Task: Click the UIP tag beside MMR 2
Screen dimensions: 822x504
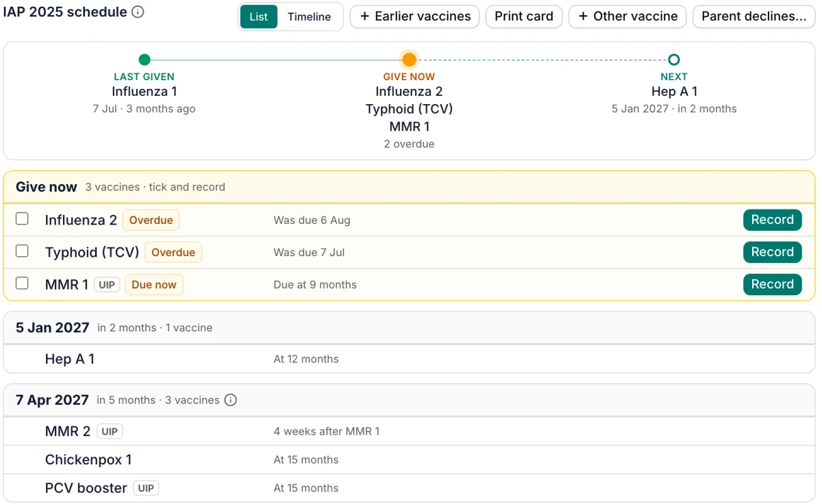Action: click(x=110, y=431)
